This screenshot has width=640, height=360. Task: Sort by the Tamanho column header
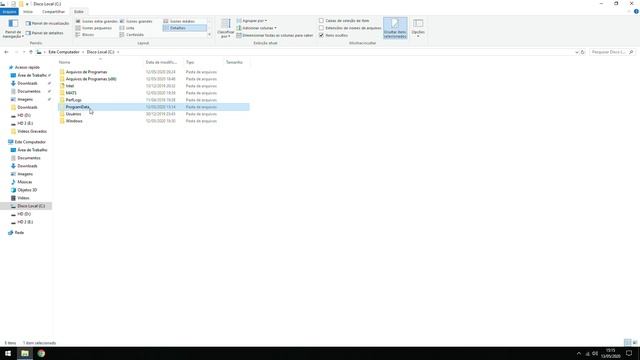[x=234, y=62]
